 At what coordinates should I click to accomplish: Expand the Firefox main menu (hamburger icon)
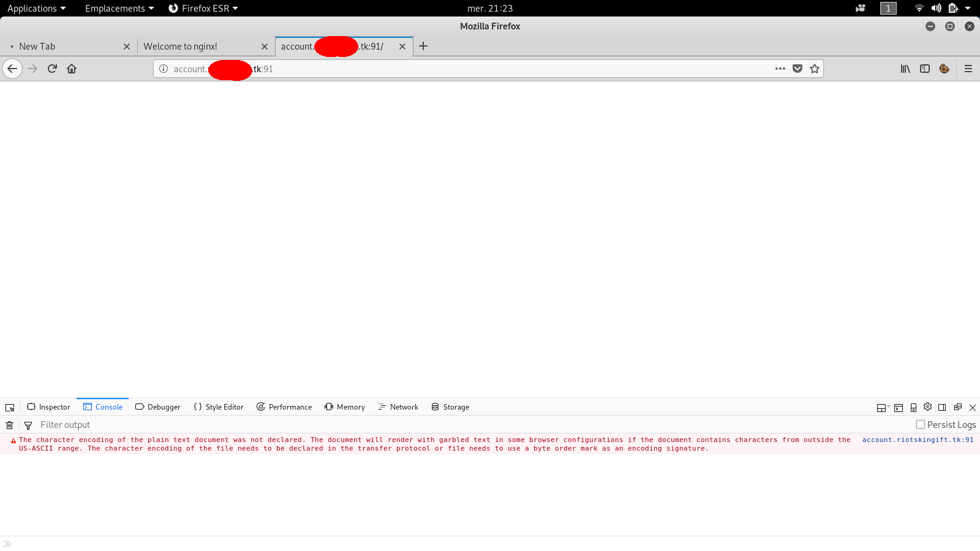point(968,69)
